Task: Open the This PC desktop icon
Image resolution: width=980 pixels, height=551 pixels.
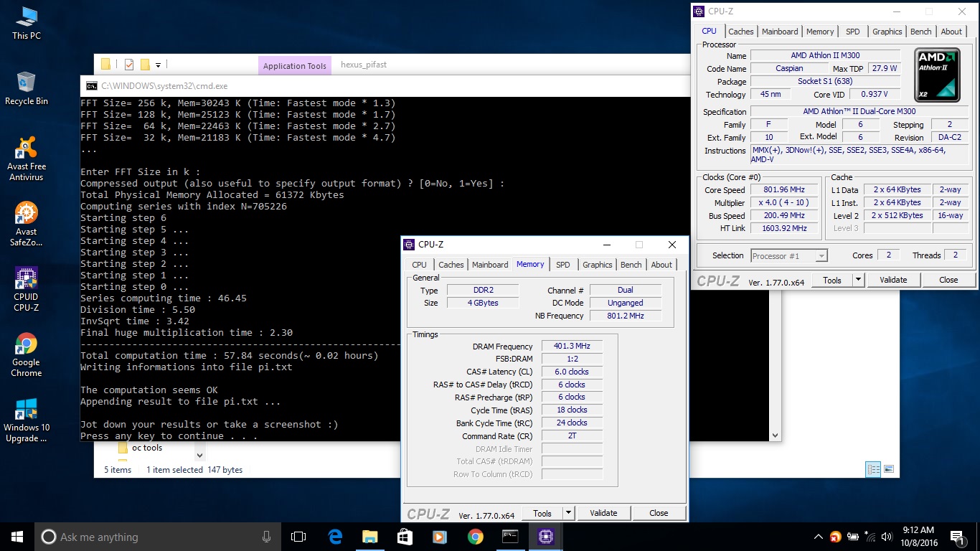Action: click(27, 23)
